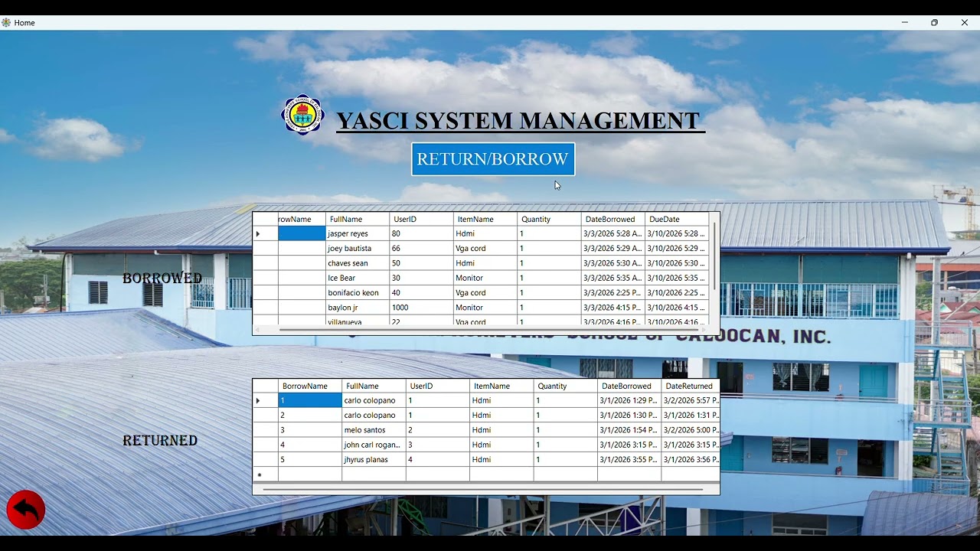Minimize the Home window

[905, 23]
